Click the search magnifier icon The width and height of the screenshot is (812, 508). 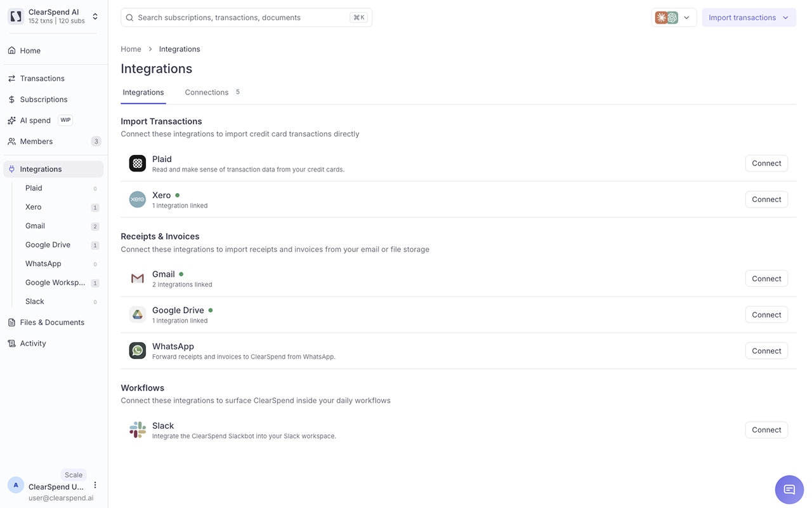130,18
